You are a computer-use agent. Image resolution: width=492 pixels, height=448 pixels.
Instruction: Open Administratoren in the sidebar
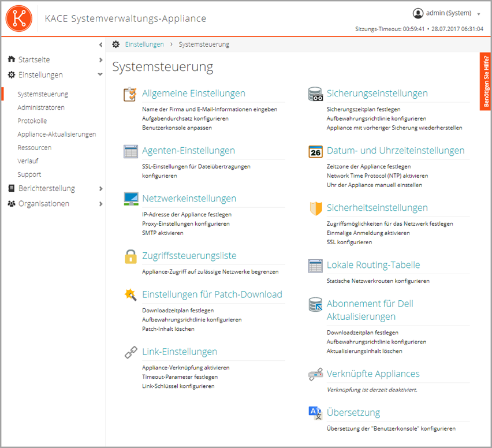coord(41,107)
